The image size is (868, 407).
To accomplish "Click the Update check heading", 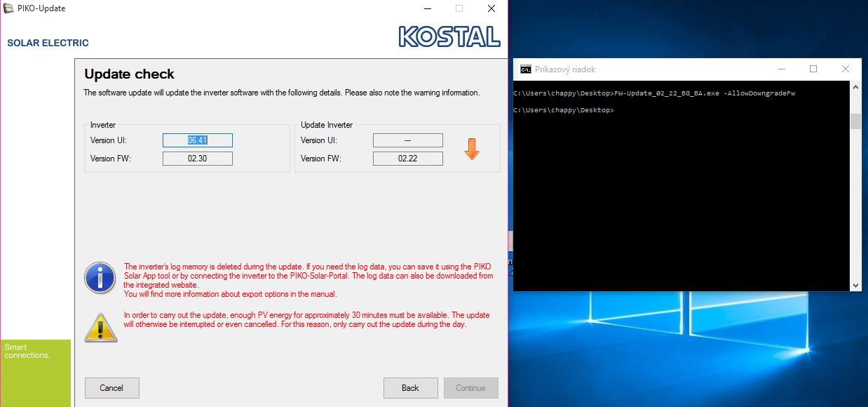I will click(129, 74).
